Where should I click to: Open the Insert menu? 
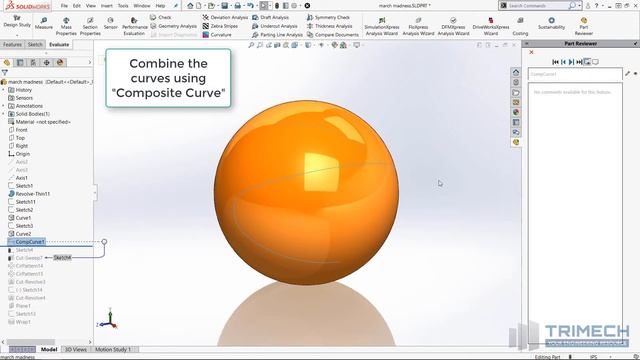coord(107,6)
